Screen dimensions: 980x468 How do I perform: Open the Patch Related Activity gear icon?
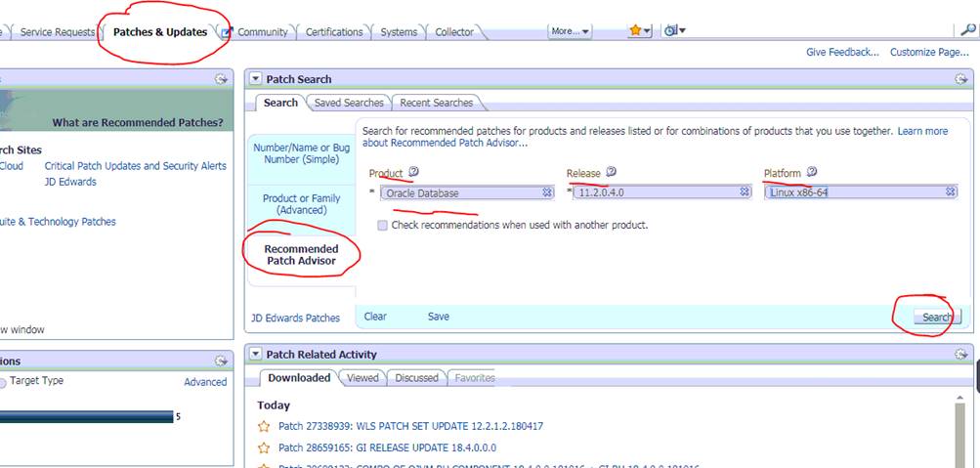(x=960, y=355)
